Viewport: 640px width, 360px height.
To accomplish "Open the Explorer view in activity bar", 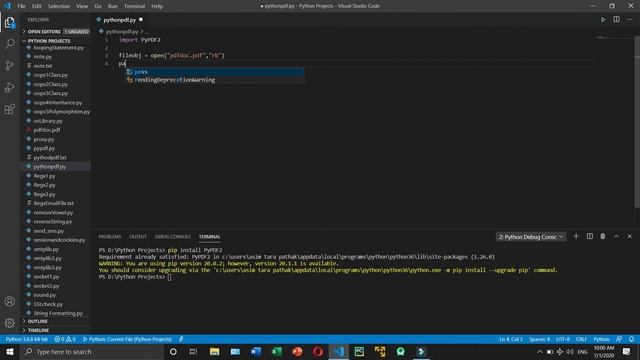I will pyautogui.click(x=10, y=22).
